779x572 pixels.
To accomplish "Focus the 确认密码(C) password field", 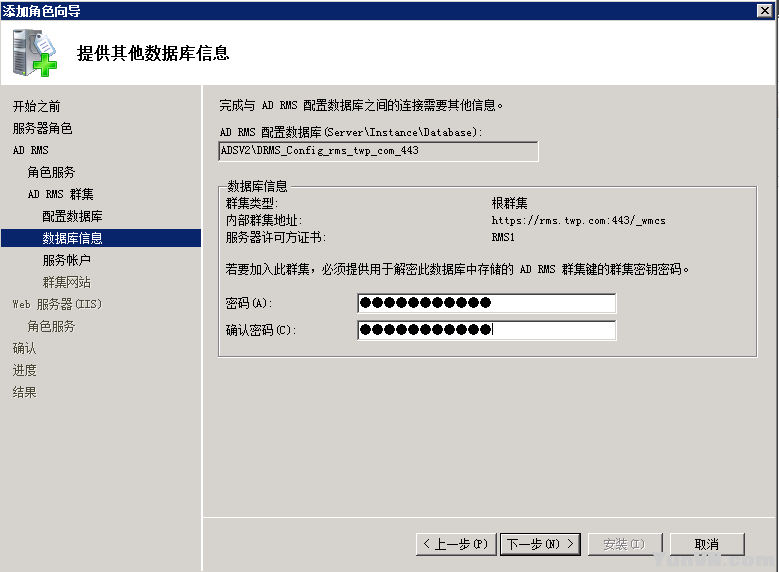I will (x=487, y=330).
